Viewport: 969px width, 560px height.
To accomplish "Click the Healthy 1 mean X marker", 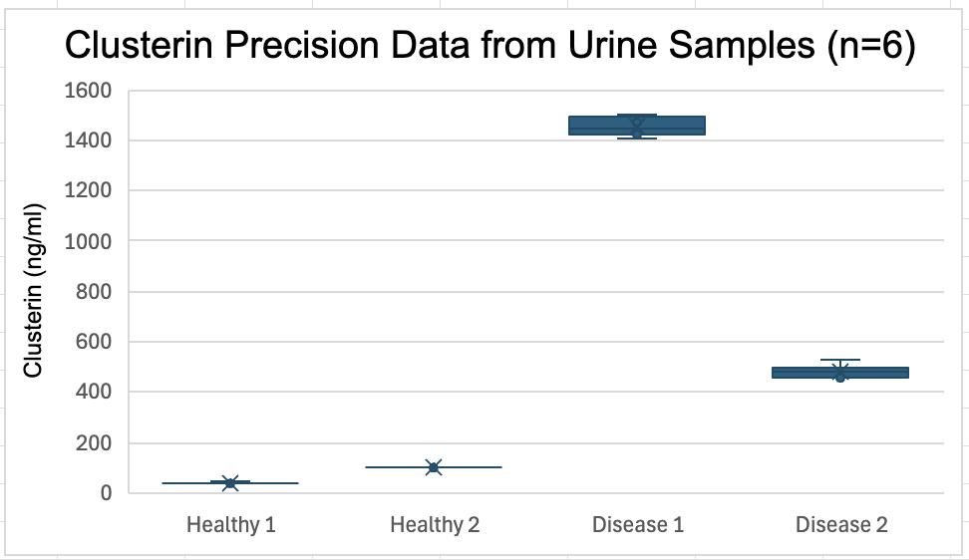I will click(x=230, y=483).
